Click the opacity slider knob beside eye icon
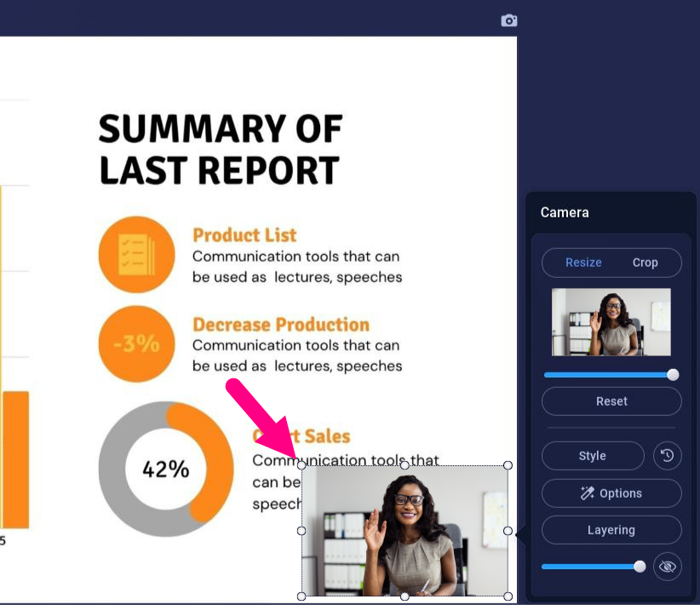Screen dimensions: 700x605 click(640, 567)
